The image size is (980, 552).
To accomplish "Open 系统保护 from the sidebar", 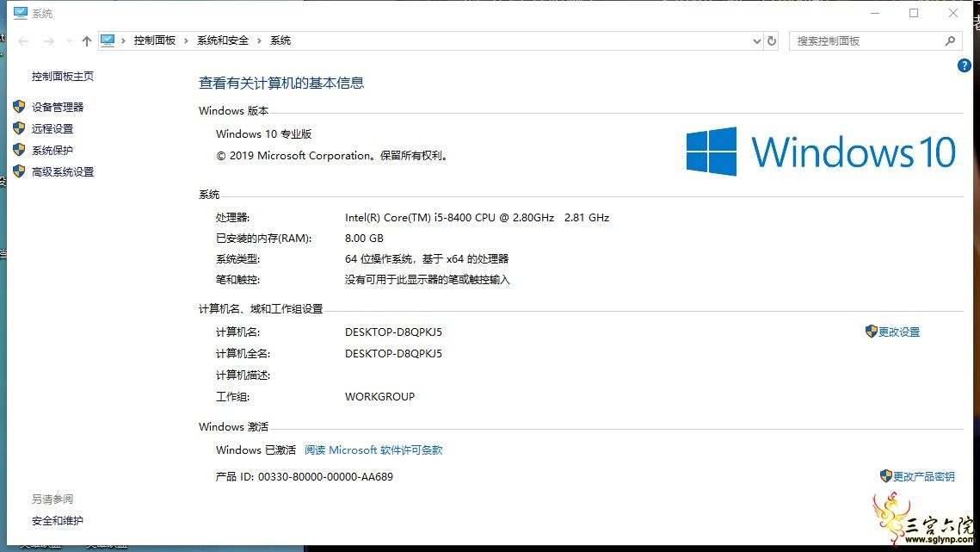I will (x=52, y=150).
